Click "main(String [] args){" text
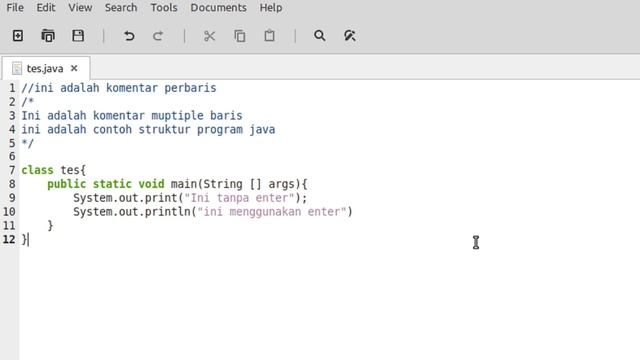 pyautogui.click(x=239, y=184)
